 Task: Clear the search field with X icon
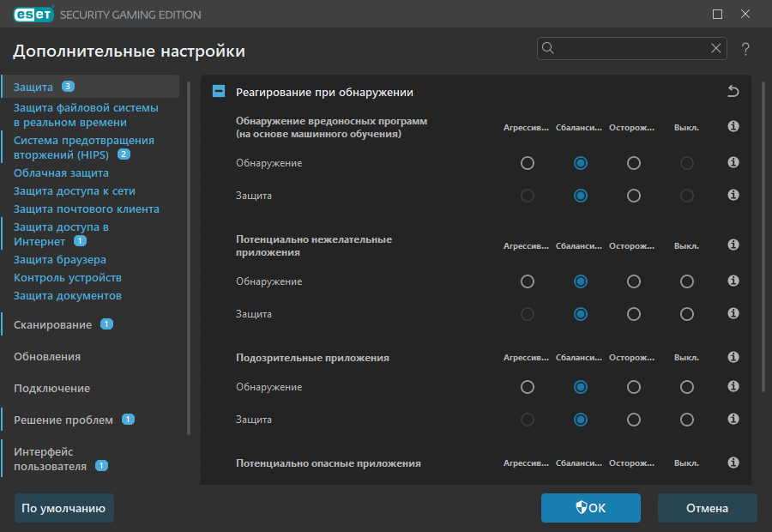716,48
